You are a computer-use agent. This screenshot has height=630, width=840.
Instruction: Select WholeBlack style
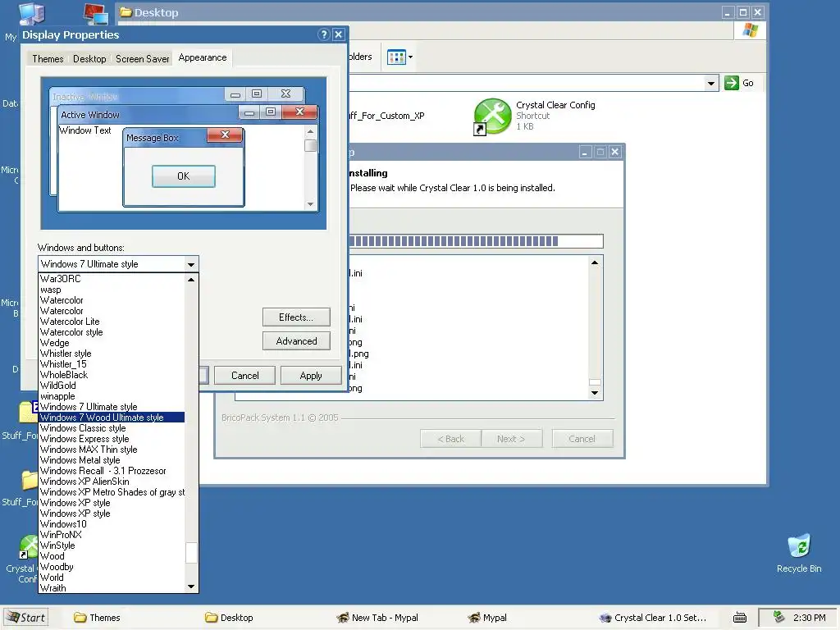click(x=112, y=375)
